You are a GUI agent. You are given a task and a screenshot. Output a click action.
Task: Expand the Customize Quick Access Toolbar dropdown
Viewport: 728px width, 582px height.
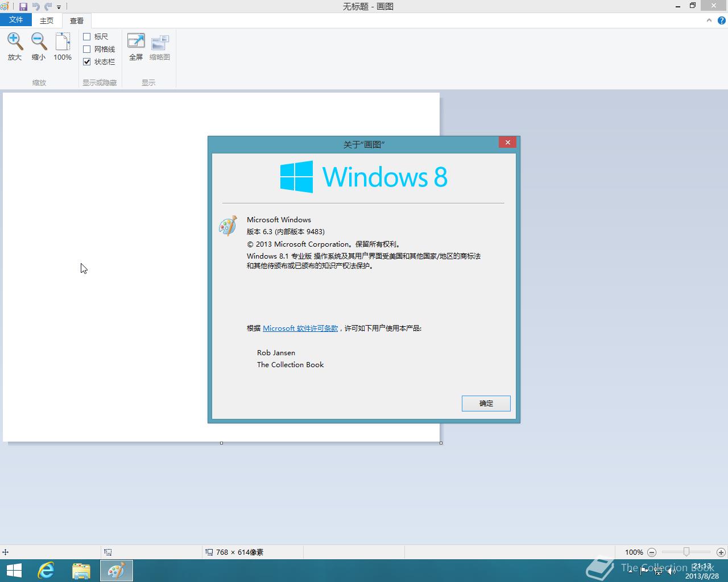(x=59, y=7)
